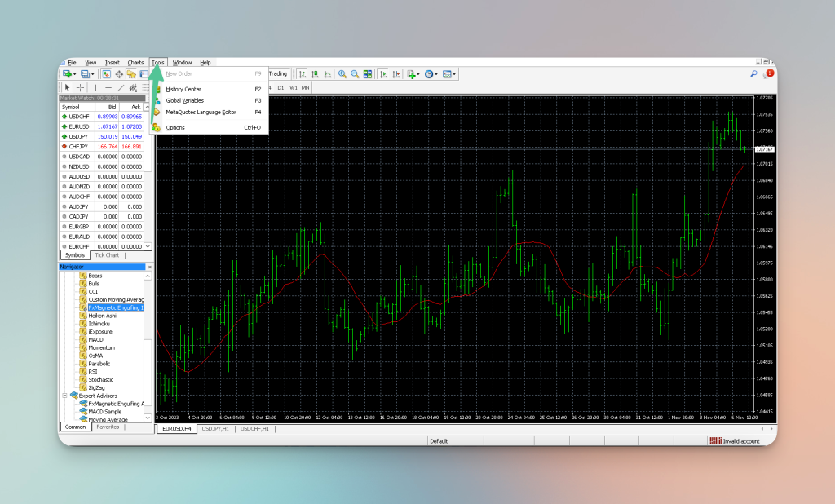Collapse the Expert Advisors tree node

(64, 396)
